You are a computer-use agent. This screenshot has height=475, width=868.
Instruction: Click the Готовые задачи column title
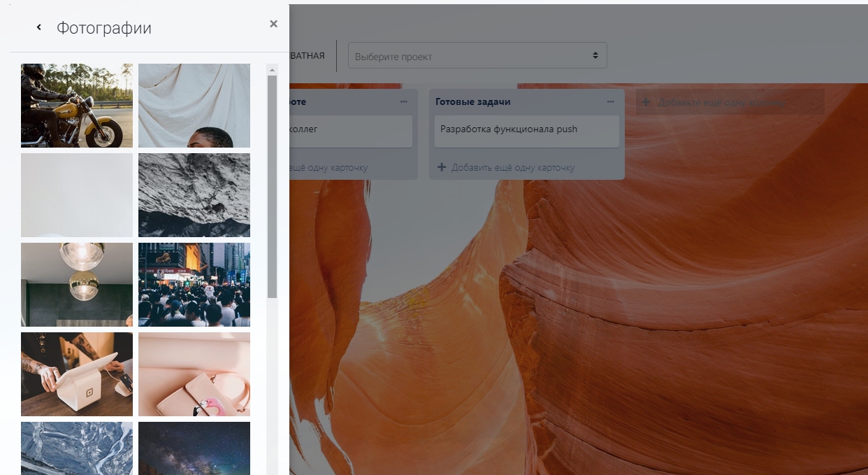click(473, 101)
